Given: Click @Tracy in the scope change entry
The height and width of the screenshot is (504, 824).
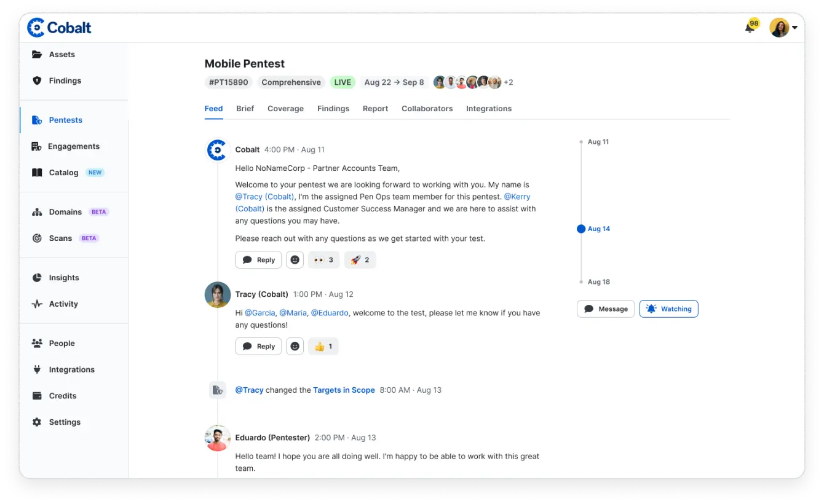Looking at the screenshot, I should click(x=249, y=390).
